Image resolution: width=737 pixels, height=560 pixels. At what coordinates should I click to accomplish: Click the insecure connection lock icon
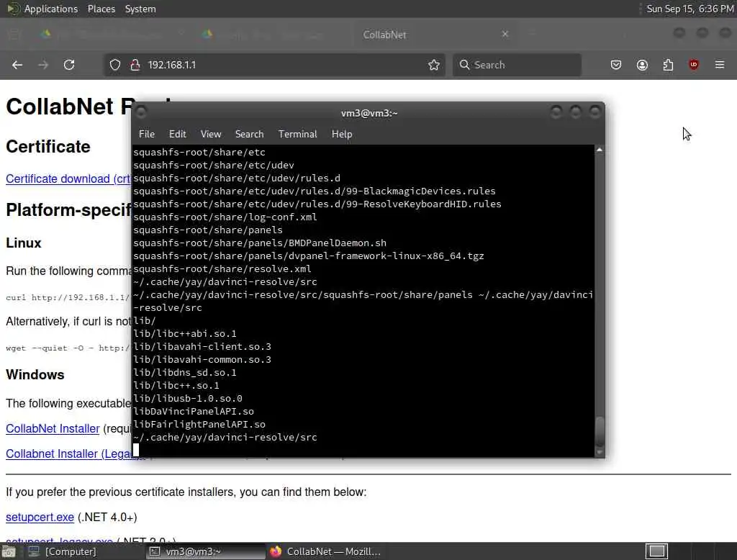[135, 65]
